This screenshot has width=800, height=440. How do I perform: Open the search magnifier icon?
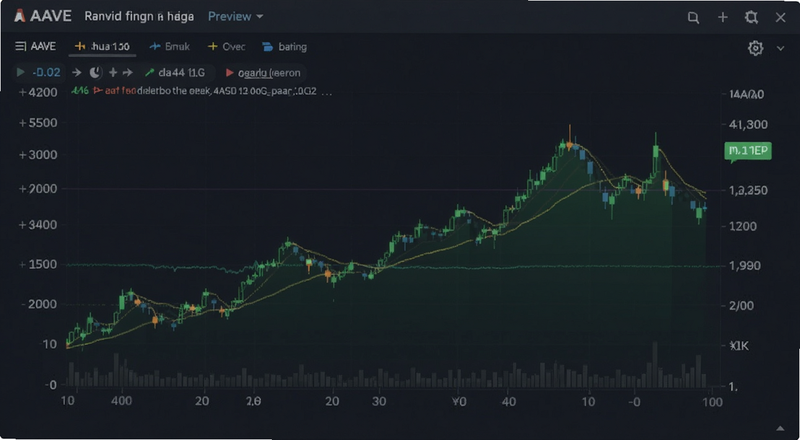[x=693, y=18]
